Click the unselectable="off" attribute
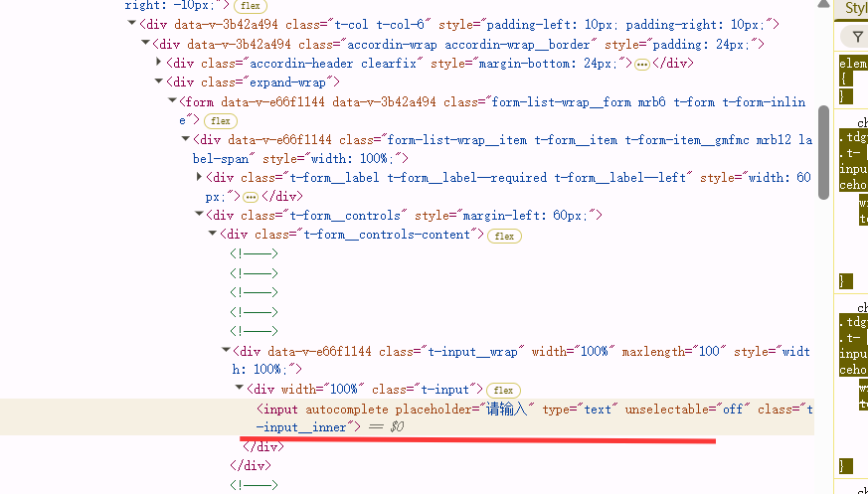 687,410
